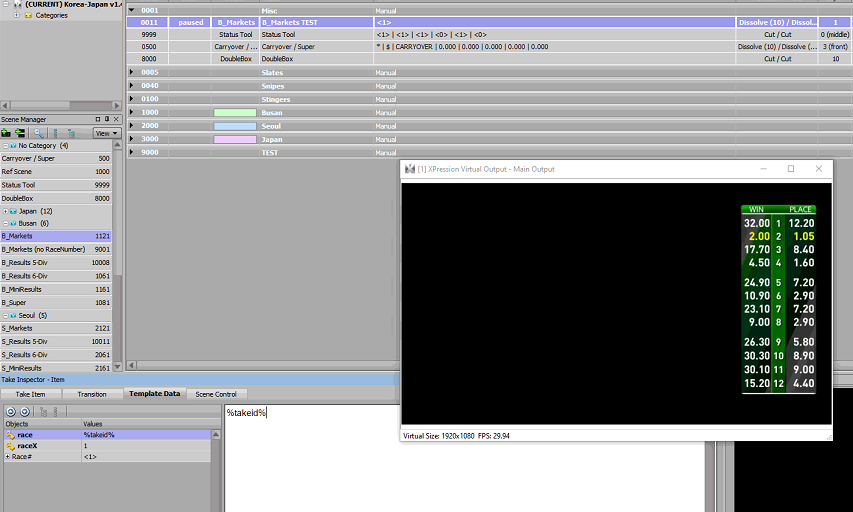Switch to the Template Data tab
The width and height of the screenshot is (853, 512).
pyautogui.click(x=154, y=393)
